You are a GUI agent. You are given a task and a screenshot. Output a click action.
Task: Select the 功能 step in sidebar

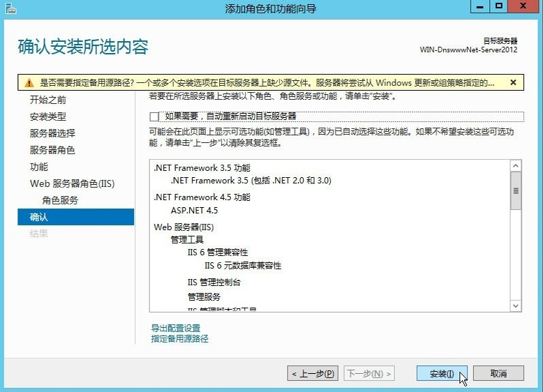[39, 167]
